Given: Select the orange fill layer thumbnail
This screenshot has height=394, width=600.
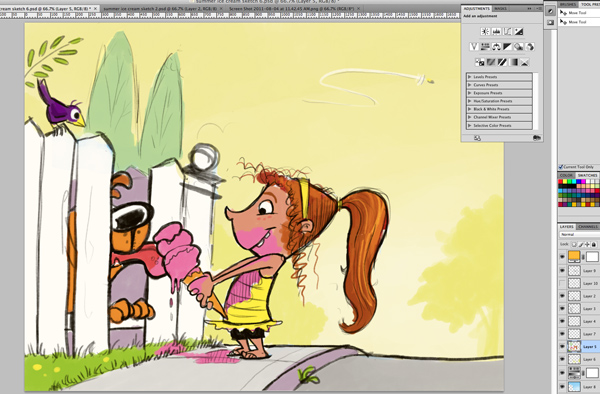Looking at the screenshot, I should pos(574,257).
